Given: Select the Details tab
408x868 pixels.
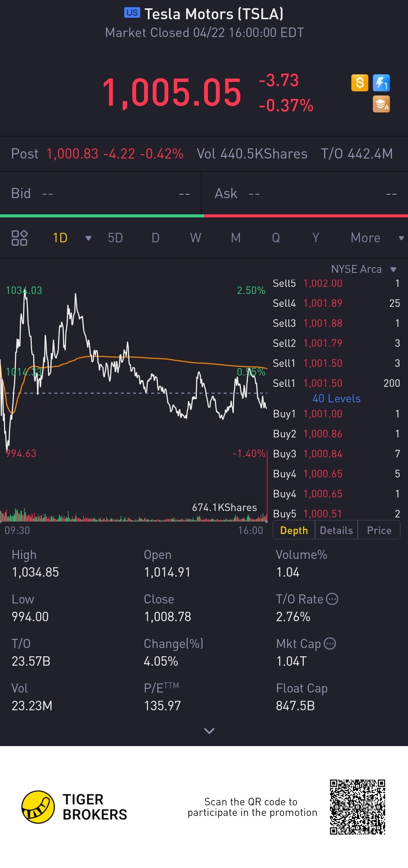Looking at the screenshot, I should 336,530.
